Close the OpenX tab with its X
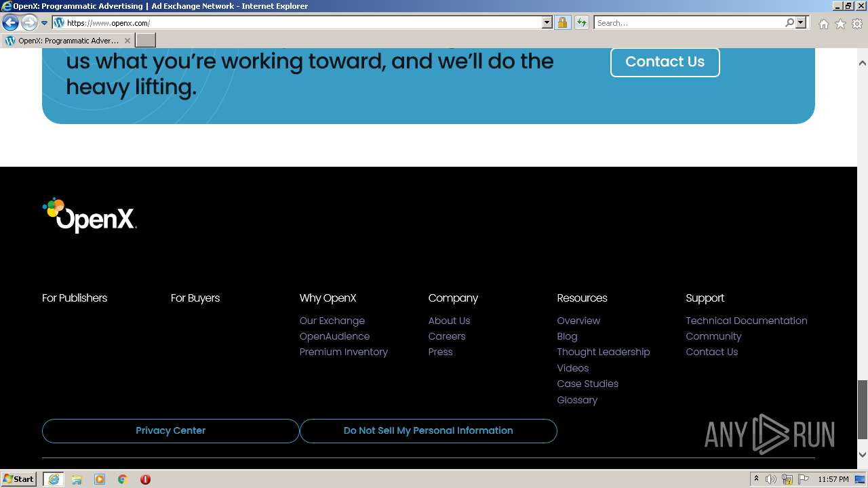This screenshot has width=868, height=488. point(127,41)
